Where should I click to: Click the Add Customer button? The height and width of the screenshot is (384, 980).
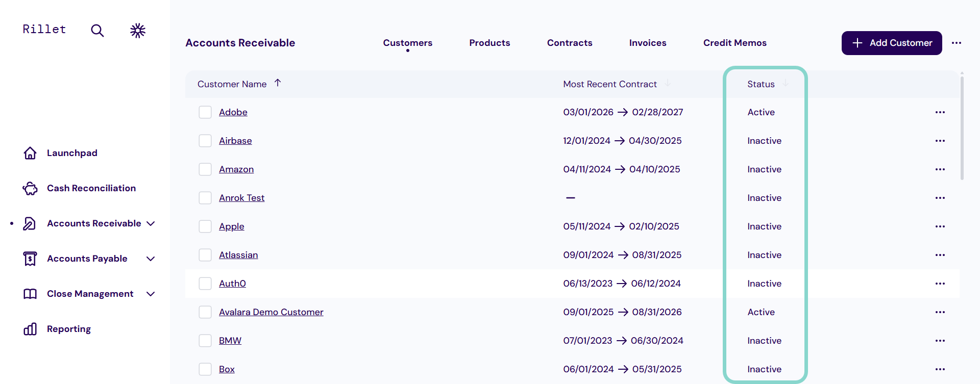click(891, 43)
